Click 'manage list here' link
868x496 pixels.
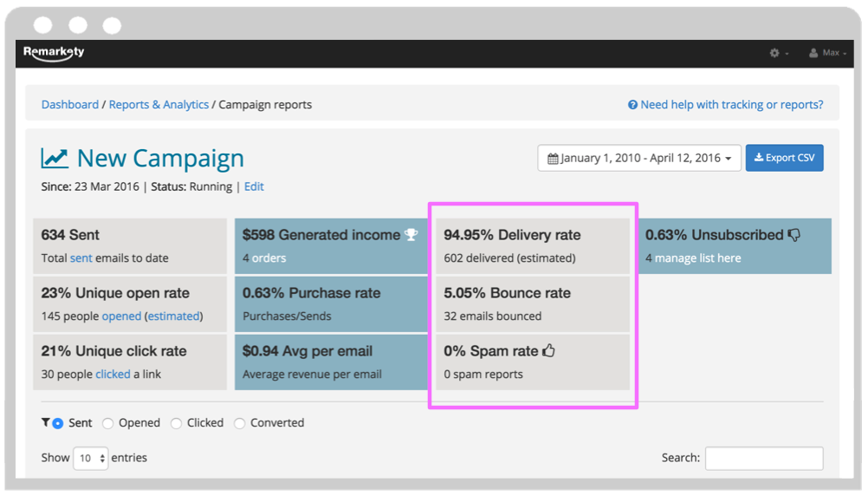point(697,258)
